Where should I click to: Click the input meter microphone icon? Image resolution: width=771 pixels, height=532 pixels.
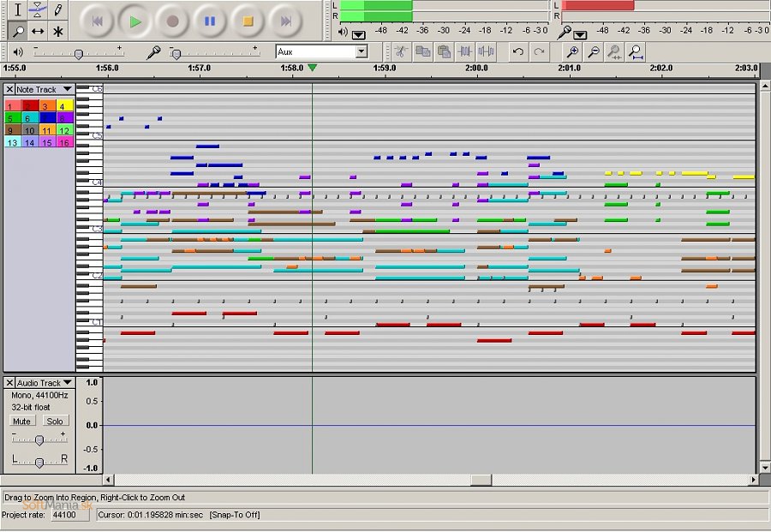[564, 33]
